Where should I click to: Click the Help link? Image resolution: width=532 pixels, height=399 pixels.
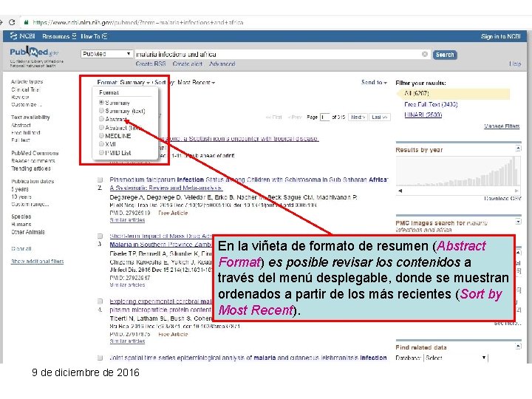coord(515,64)
